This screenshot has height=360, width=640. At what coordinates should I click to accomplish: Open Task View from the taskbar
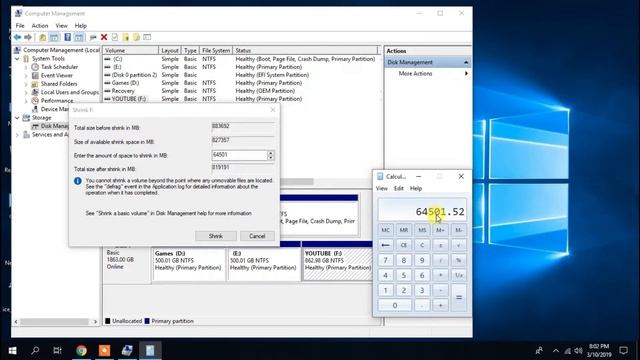pos(58,351)
